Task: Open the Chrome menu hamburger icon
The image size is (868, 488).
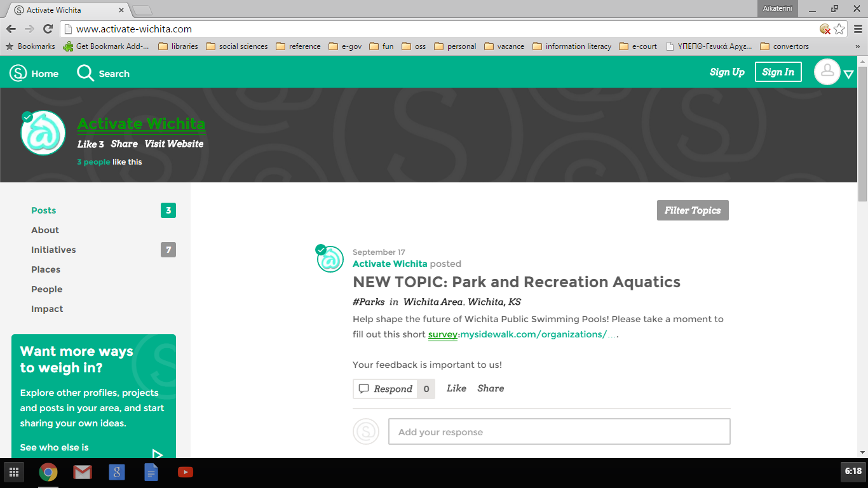Action: 858,29
